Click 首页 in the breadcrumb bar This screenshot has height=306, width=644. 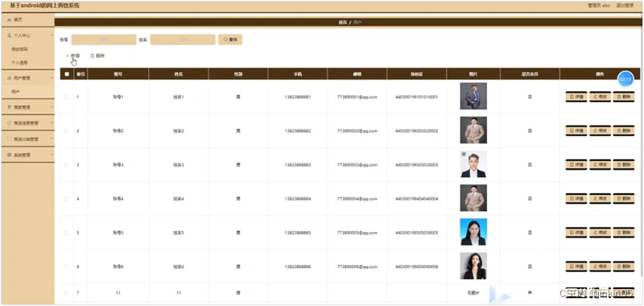pos(343,23)
